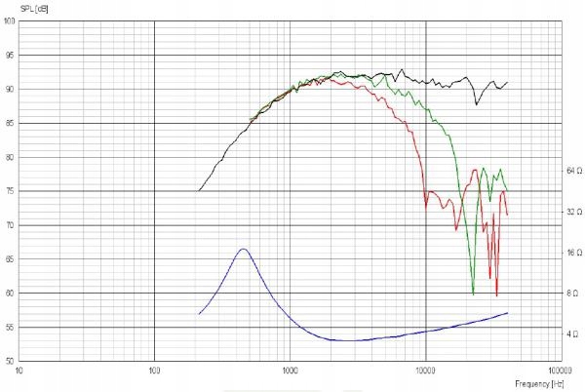Click the 10000 frequency axis label
Viewport: 585px width, 392px height.
[426, 371]
